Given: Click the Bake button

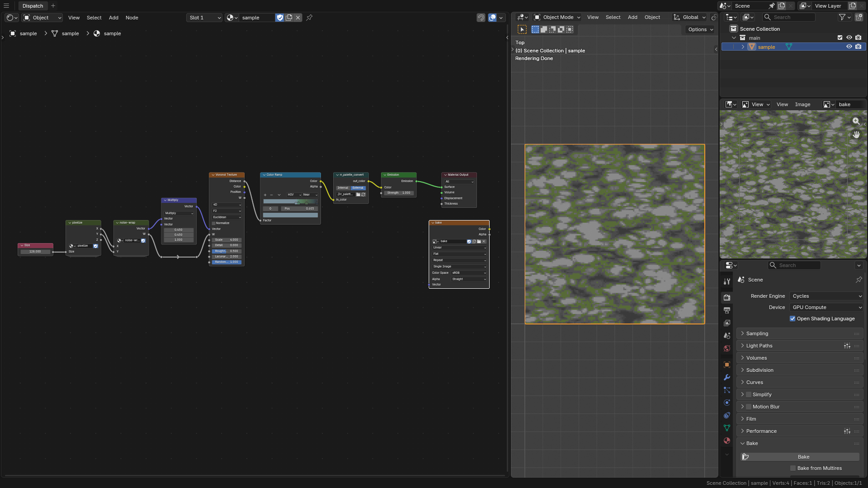Looking at the screenshot, I should (800, 457).
